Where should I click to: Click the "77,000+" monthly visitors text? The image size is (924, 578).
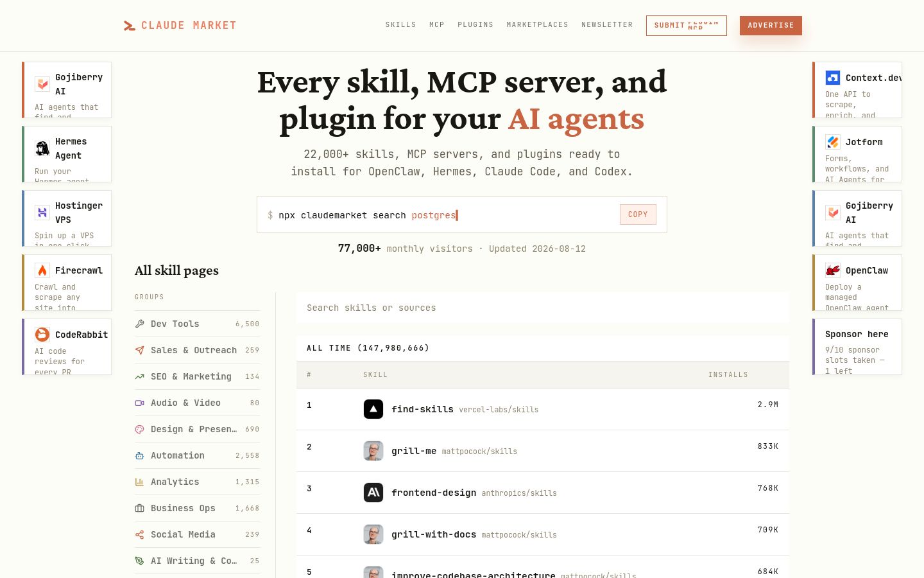click(x=359, y=249)
